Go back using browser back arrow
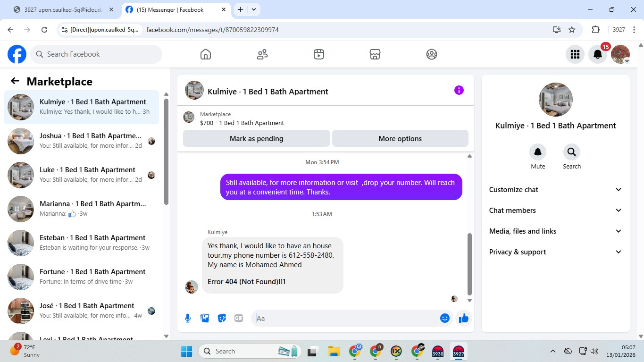This screenshot has width=644, height=362. pyautogui.click(x=10, y=30)
